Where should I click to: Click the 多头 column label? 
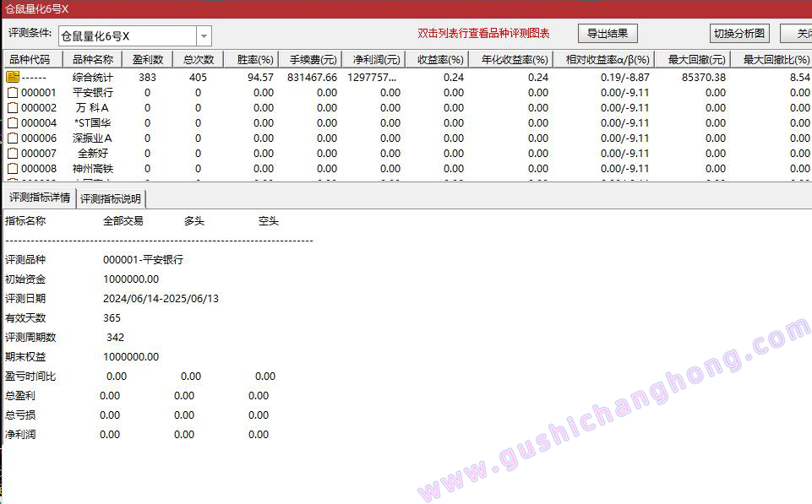click(194, 221)
